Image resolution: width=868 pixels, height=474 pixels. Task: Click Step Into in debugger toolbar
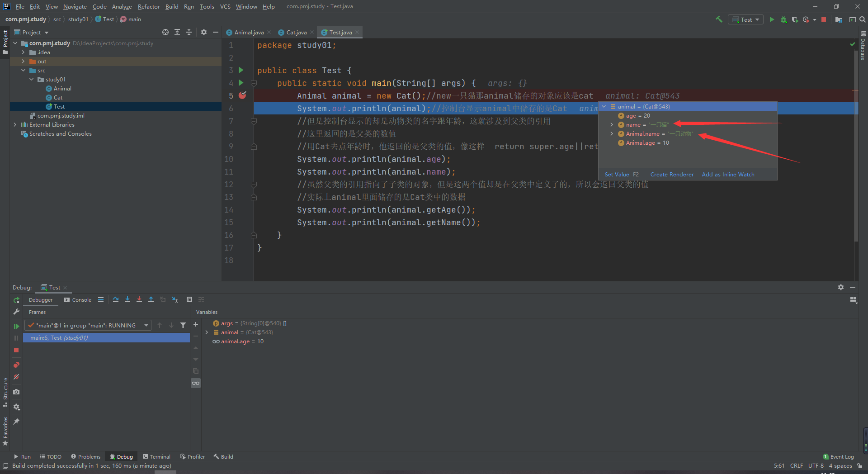[127, 299]
